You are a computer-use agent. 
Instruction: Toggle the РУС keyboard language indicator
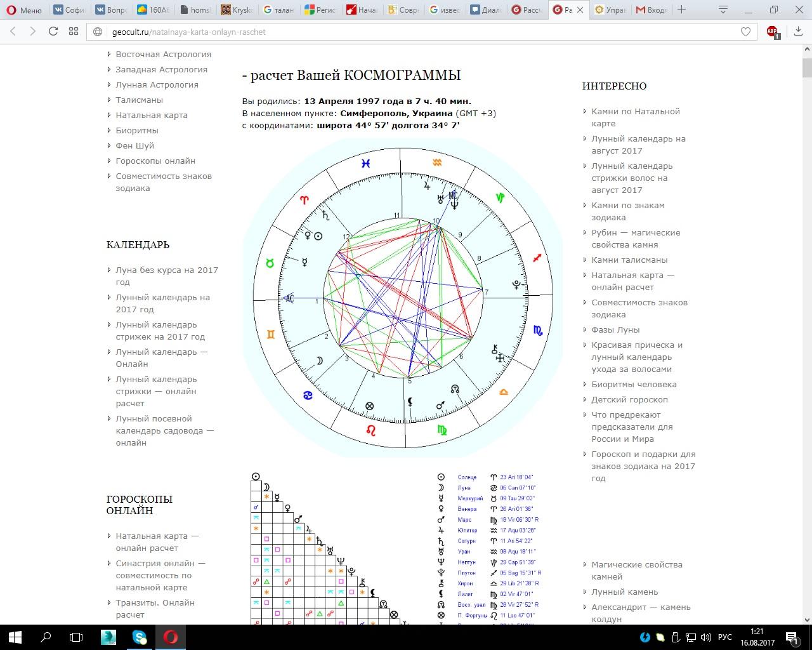click(x=724, y=637)
